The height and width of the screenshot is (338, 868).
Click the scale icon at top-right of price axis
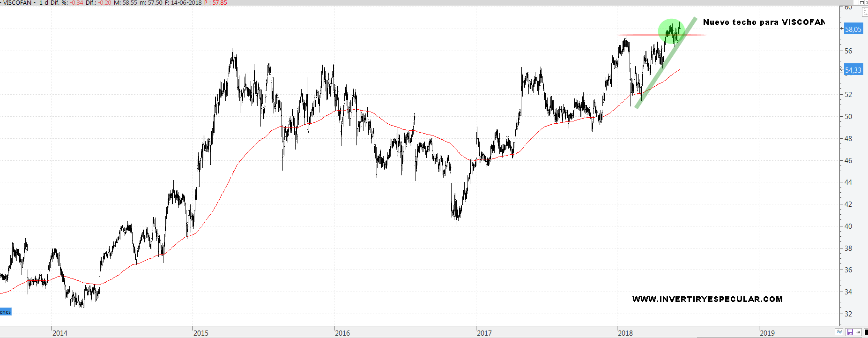[865, 12]
